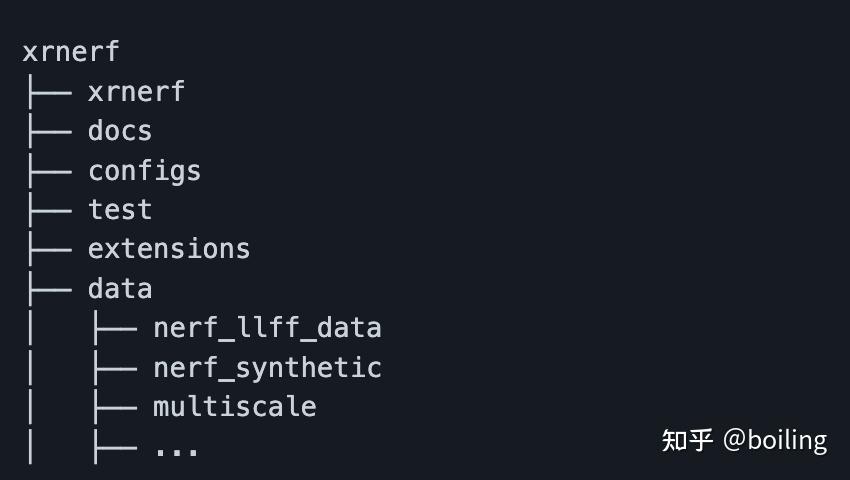
Task: Click the branch connector before extensions
Action: tap(48, 249)
